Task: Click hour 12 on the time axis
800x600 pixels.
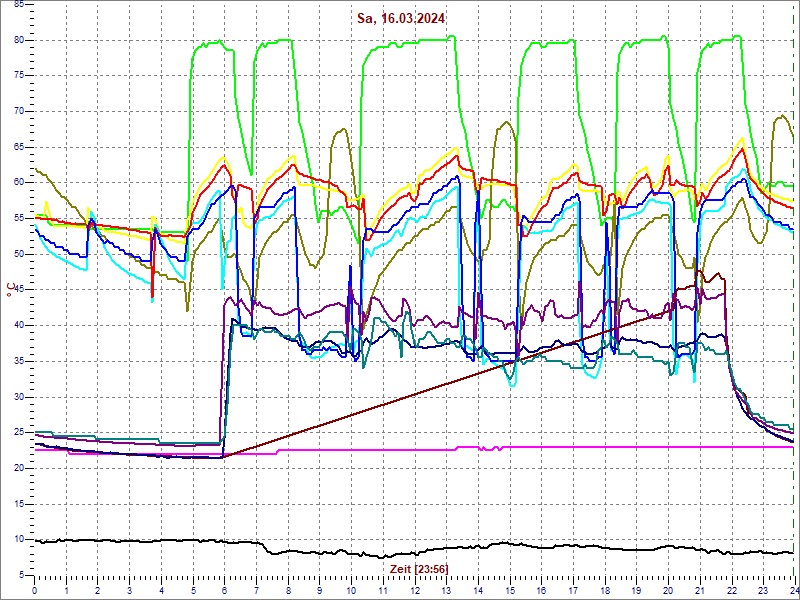Action: tap(415, 590)
